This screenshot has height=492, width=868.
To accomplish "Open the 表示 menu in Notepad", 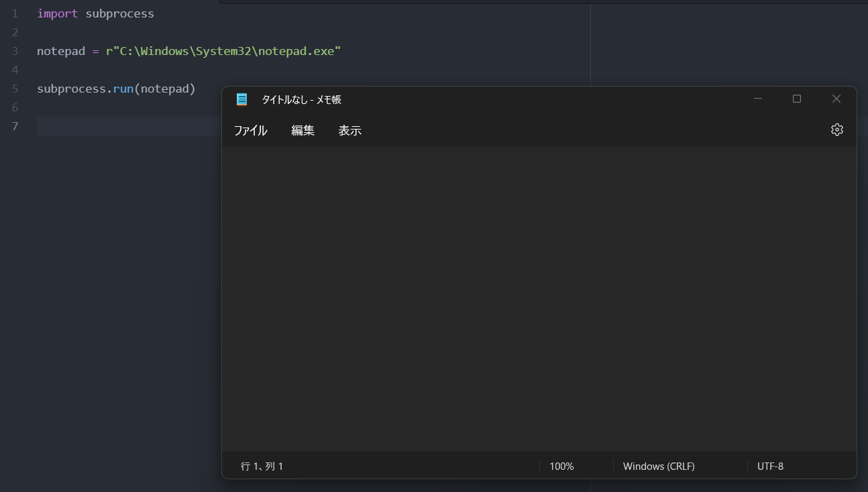I will 349,130.
